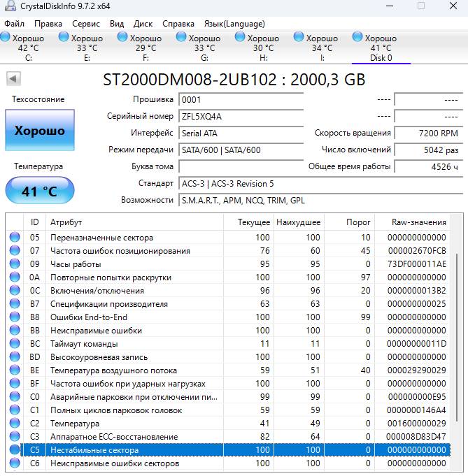468x476 pixels.
Task: Switch to the Disk 0 drive tab
Action: (x=381, y=48)
